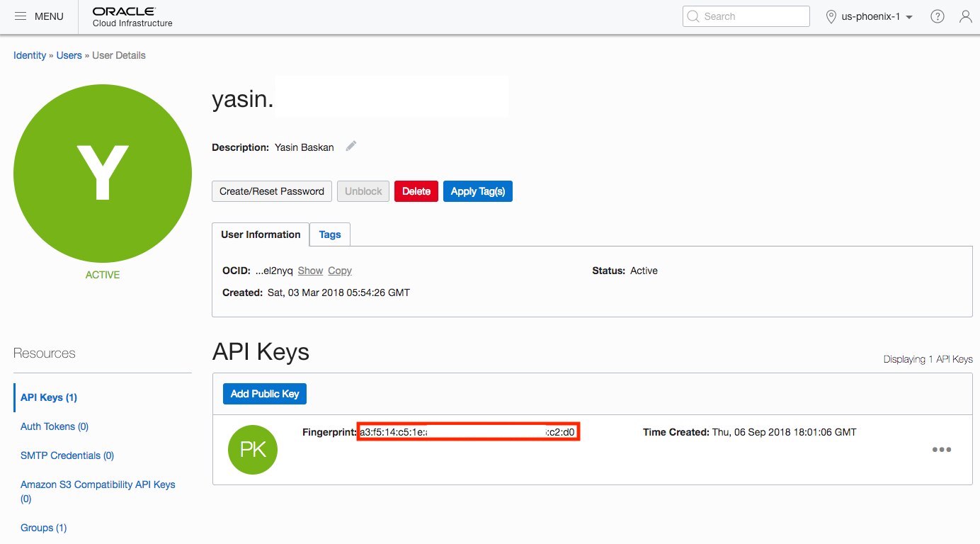Screen dimensions: 980x544
Task: Open API Keys (1) in Resources
Action: pyautogui.click(x=49, y=397)
